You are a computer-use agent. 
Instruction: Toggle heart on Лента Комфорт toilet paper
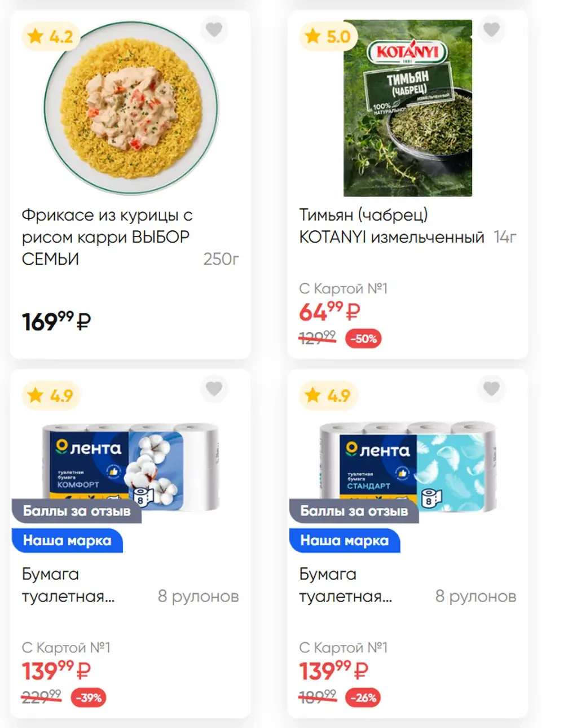pos(214,389)
